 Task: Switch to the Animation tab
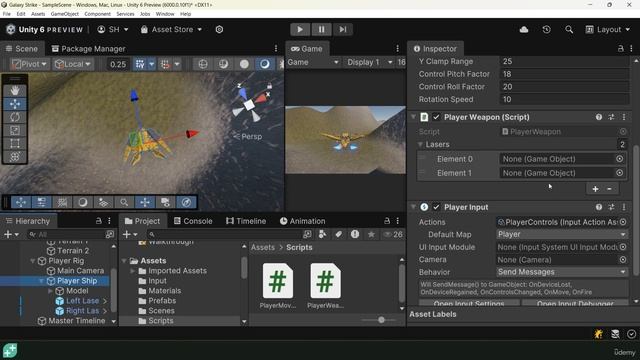(x=302, y=221)
